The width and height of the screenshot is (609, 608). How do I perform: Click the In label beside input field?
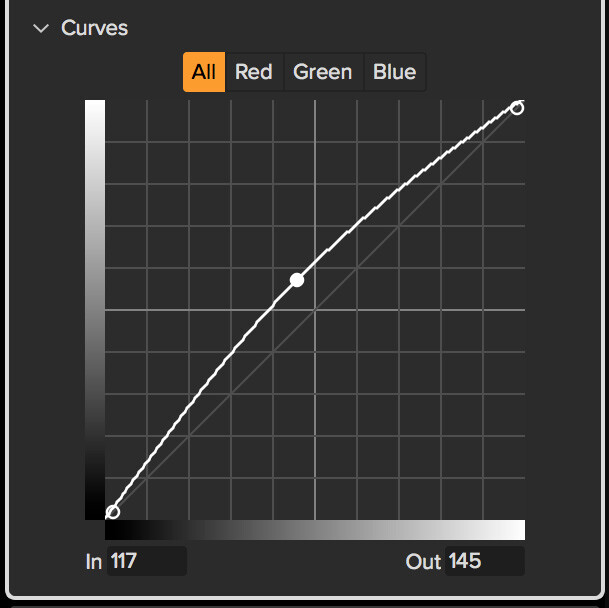(x=94, y=562)
